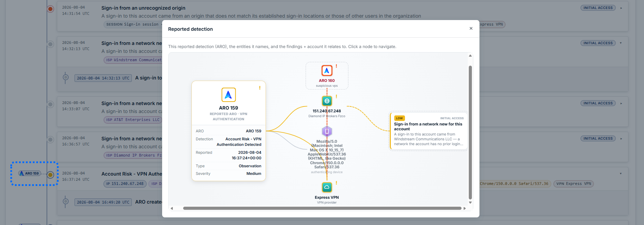Click INITIAL ACCESS tag on 14:32:13 event
The width and height of the screenshot is (644, 225).
coord(598,43)
